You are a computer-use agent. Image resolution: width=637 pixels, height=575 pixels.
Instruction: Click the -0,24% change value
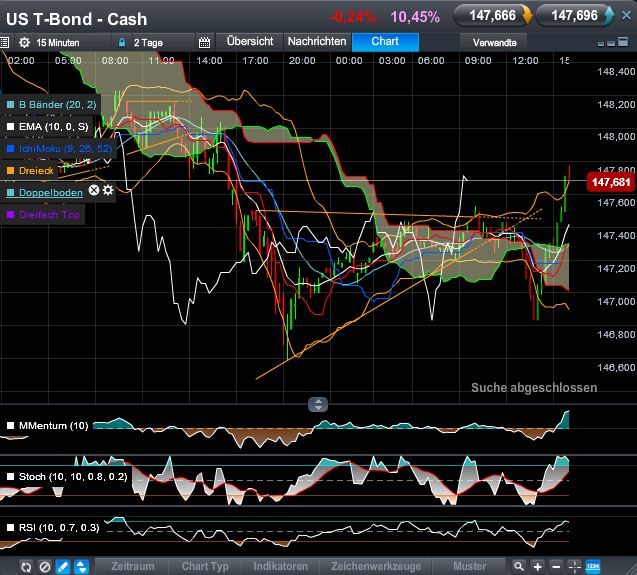[x=353, y=17]
